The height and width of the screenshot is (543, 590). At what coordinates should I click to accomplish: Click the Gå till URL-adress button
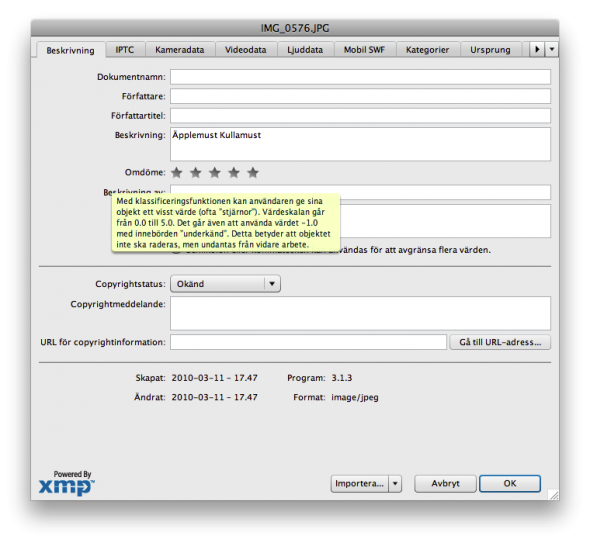pyautogui.click(x=500, y=342)
